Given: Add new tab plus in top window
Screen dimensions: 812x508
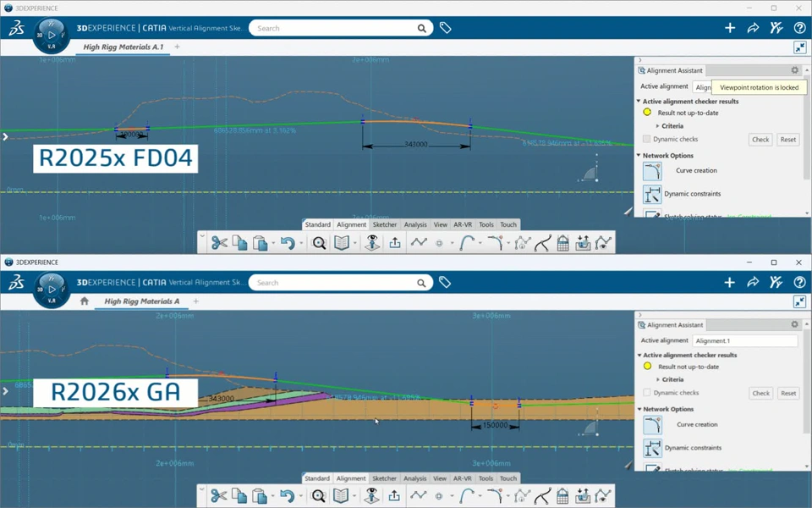Looking at the screenshot, I should click(177, 47).
